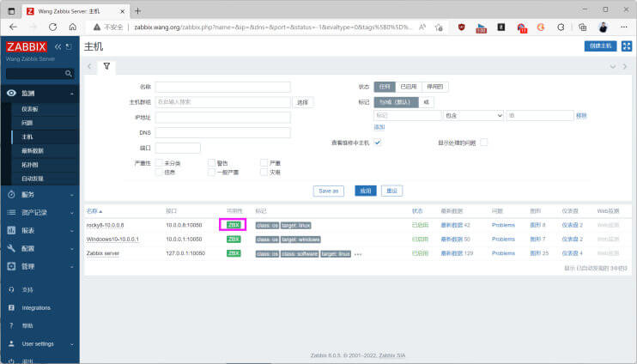Select the 已启用 status option
Image resolution: width=637 pixels, height=364 pixels.
[409, 87]
